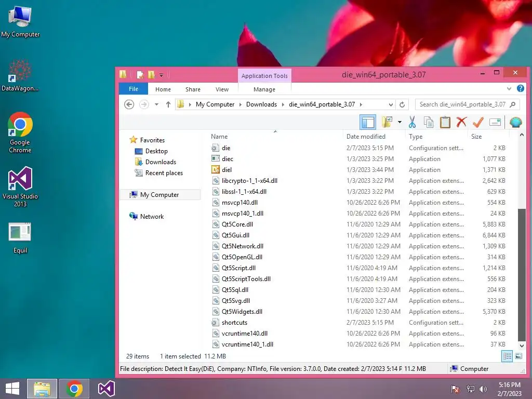
Task: Switch to large icons view in status bar
Action: tap(518, 356)
